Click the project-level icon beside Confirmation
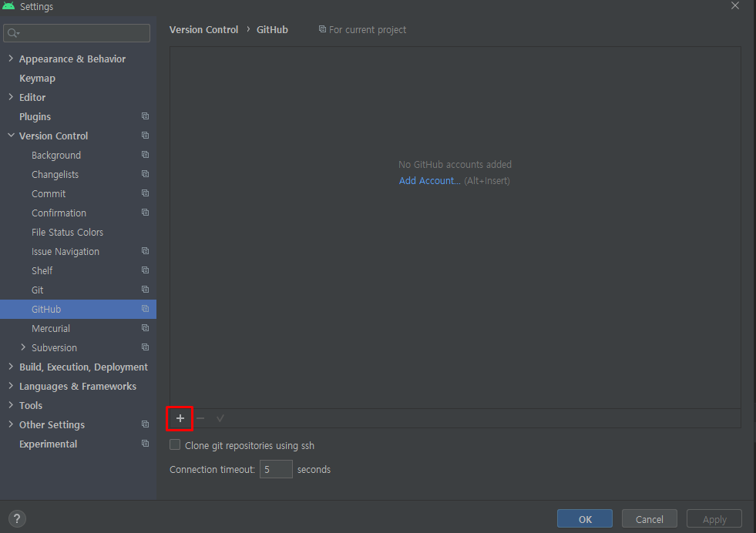The height and width of the screenshot is (533, 756). 145,213
